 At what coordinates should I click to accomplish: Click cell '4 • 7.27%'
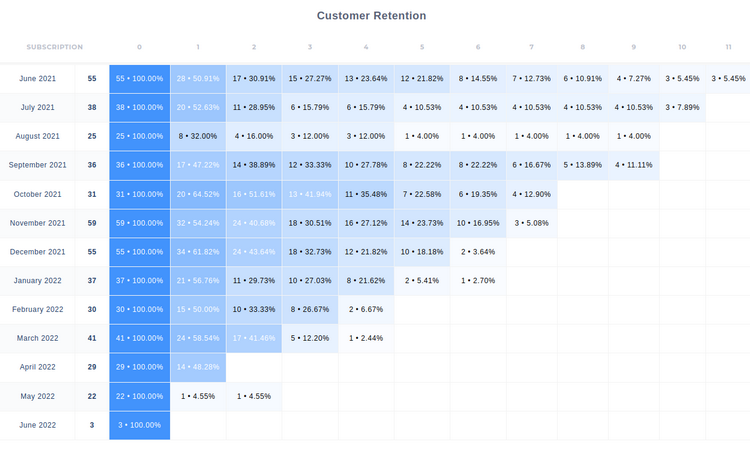coord(634,78)
